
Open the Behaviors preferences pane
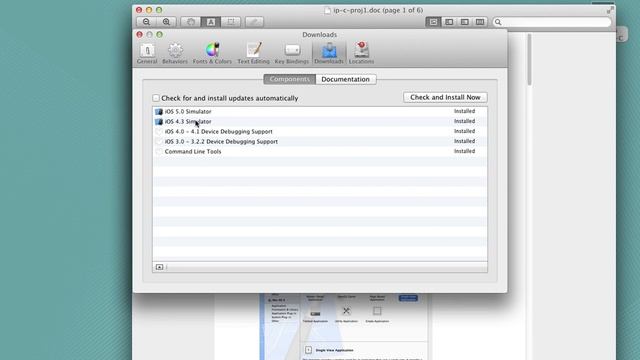(175, 53)
